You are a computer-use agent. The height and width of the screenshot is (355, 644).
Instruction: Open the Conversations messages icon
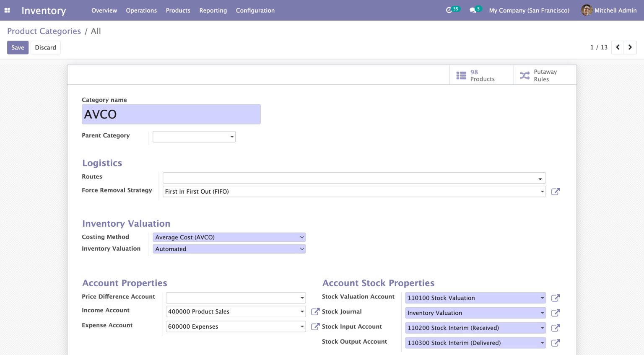point(473,10)
